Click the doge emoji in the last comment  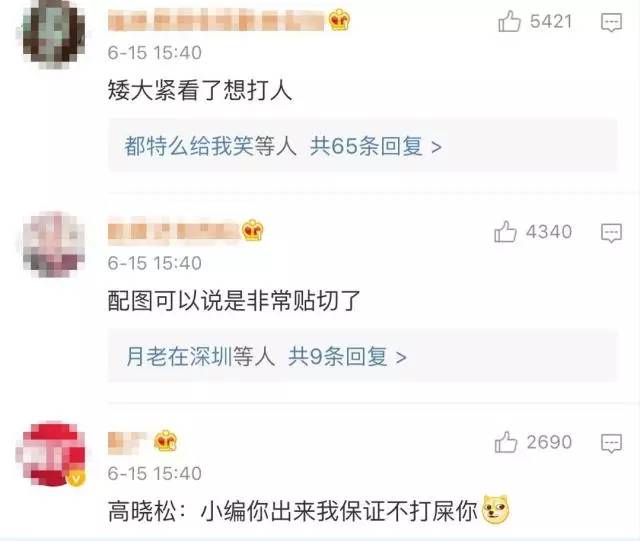(496, 509)
